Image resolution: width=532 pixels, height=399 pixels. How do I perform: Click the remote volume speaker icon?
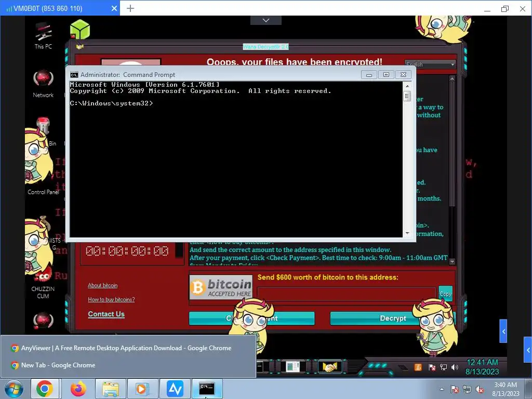(455, 367)
